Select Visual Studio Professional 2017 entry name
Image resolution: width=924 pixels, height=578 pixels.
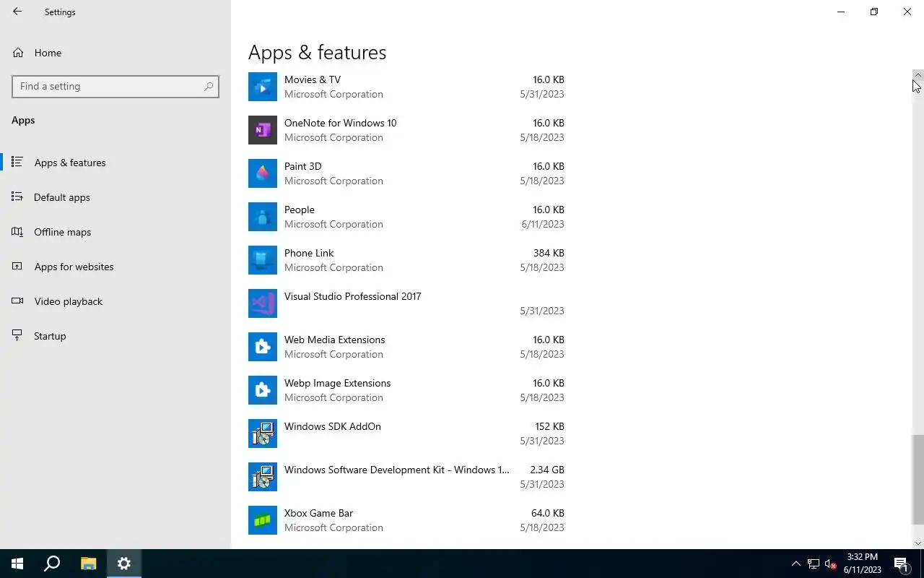pos(353,296)
